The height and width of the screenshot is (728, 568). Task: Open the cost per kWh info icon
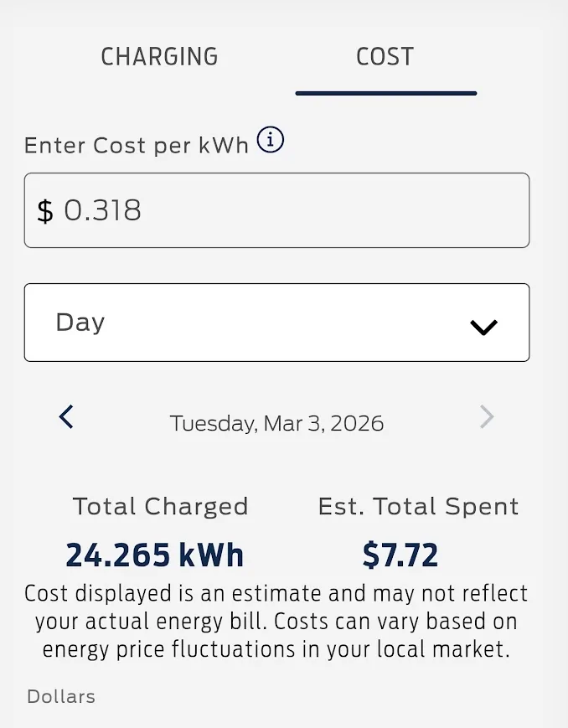[x=271, y=141]
